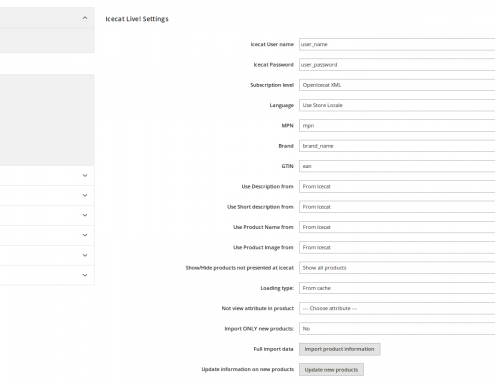Click the Icecat Password field

(x=397, y=65)
